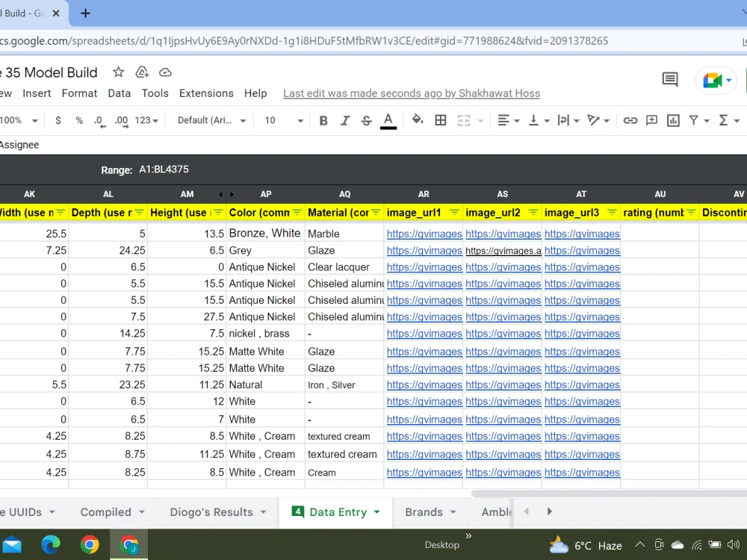The image size is (747, 560).
Task: Switch to the Brands sheet tab
Action: point(424,512)
